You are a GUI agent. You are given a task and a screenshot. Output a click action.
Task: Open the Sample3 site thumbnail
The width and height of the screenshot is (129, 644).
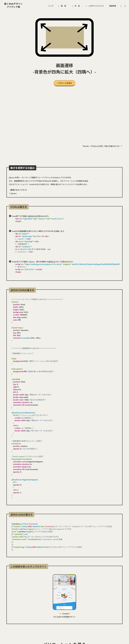64,592
